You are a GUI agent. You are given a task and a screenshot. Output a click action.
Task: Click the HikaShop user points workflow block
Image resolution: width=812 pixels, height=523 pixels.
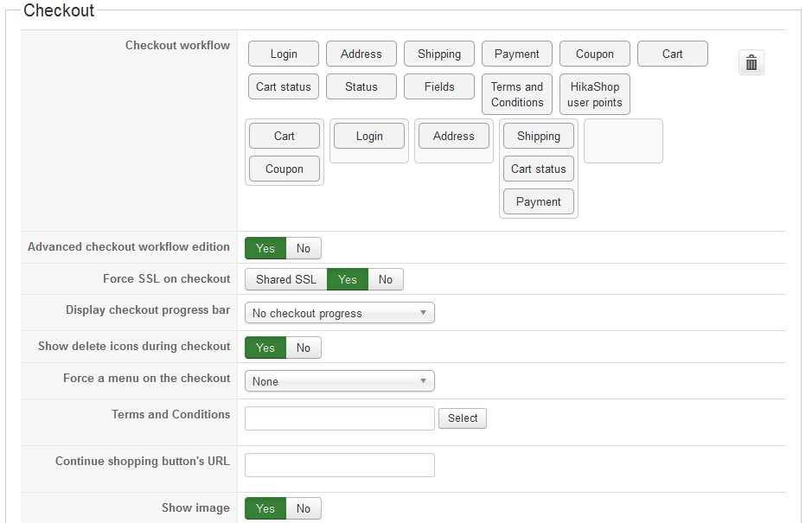coord(595,94)
